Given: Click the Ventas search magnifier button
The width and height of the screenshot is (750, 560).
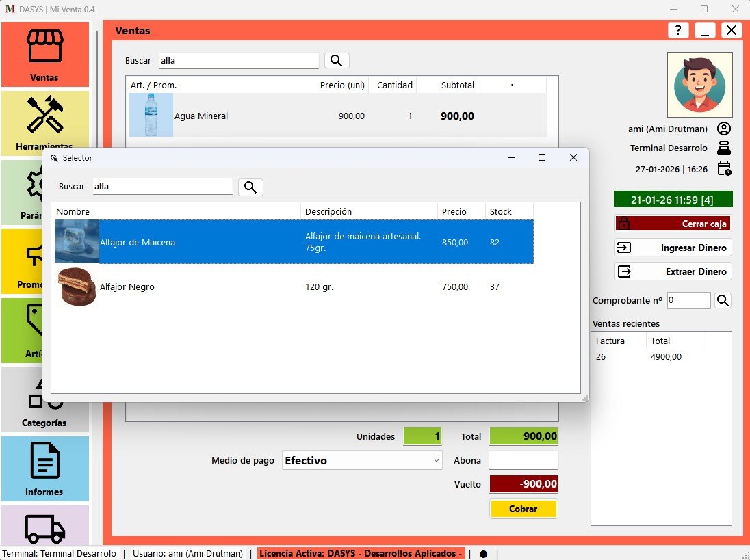Looking at the screenshot, I should pyautogui.click(x=337, y=61).
